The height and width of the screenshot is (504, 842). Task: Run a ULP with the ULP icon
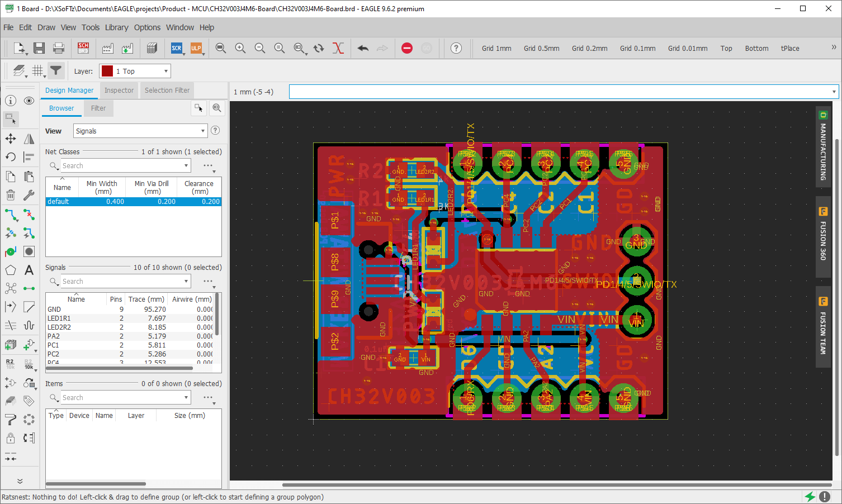pyautogui.click(x=196, y=48)
